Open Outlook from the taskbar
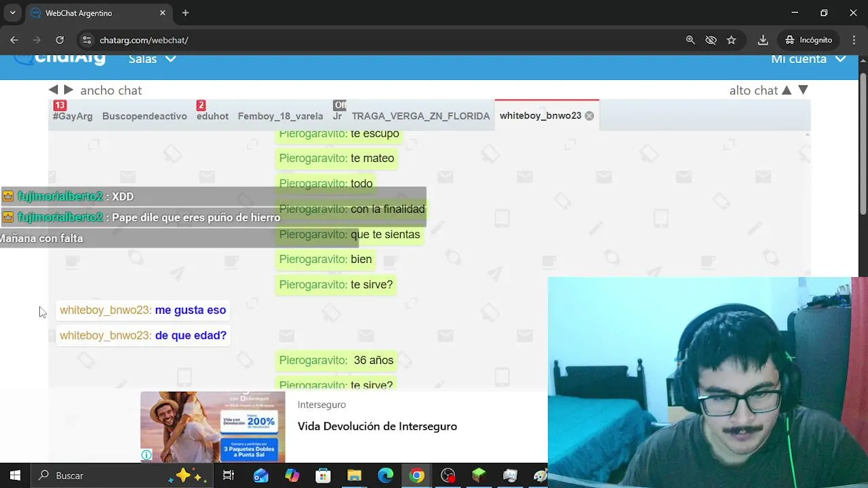Screen dimensions: 868x488 [261, 476]
